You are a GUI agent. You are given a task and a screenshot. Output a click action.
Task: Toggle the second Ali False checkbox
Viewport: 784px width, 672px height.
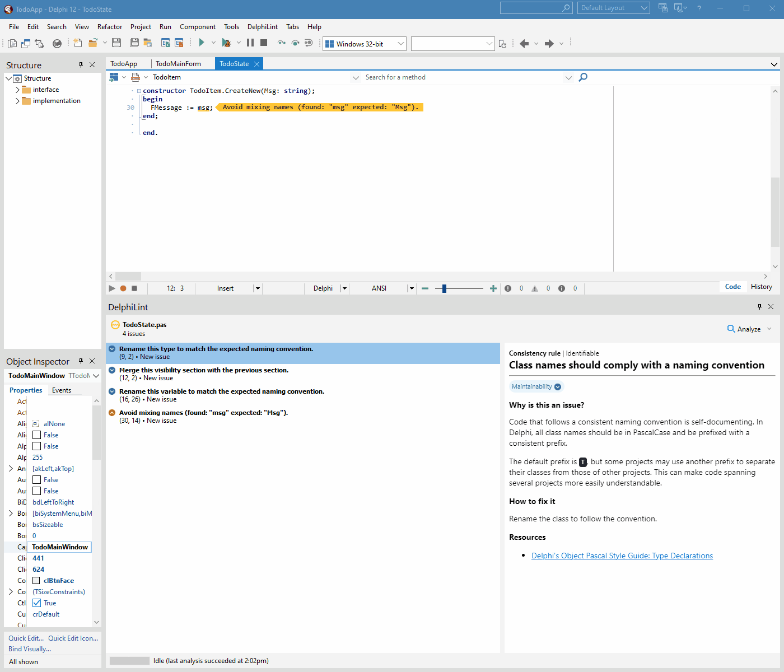tap(36, 446)
